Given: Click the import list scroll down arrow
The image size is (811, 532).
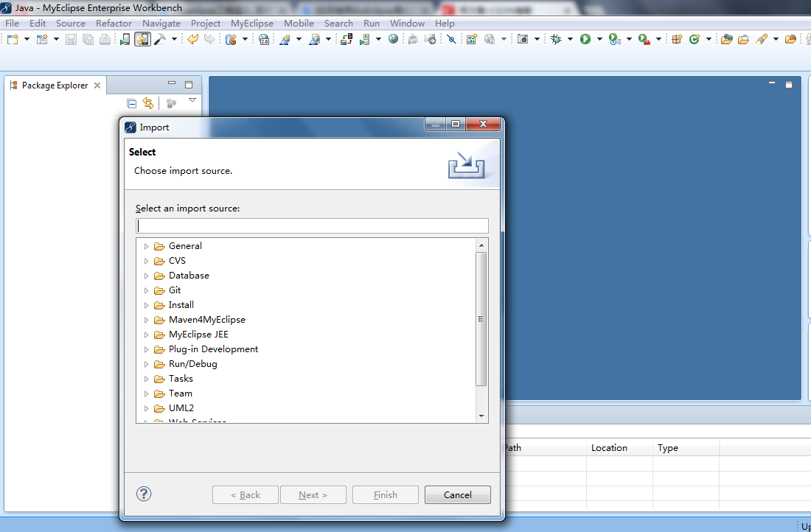Looking at the screenshot, I should pos(481,416).
